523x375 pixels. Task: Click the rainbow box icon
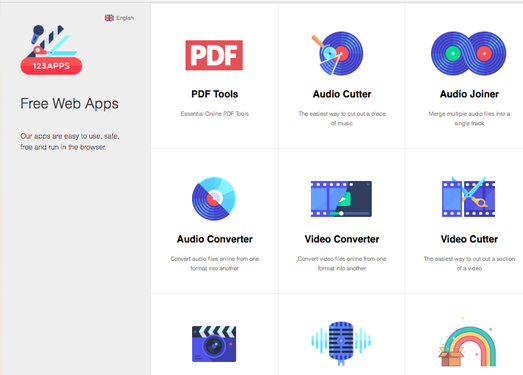point(468,342)
